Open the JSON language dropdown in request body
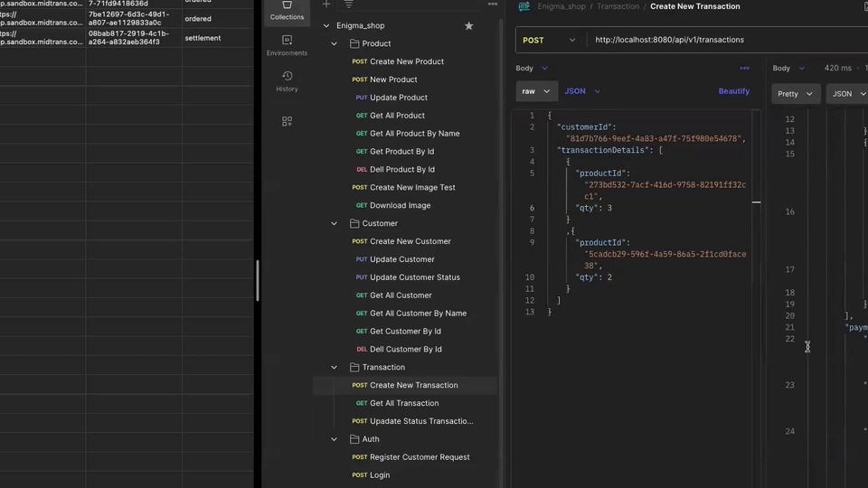This screenshot has width=868, height=488. tap(581, 91)
